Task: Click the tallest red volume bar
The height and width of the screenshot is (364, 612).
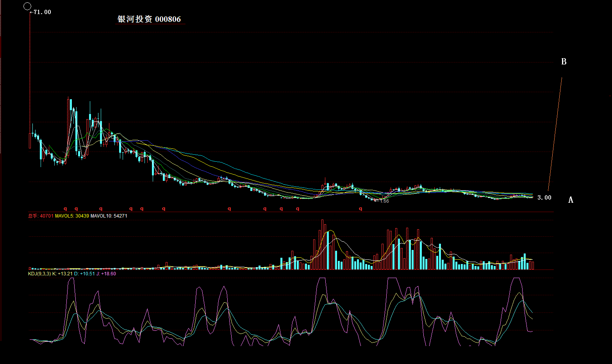Action: coord(322,244)
